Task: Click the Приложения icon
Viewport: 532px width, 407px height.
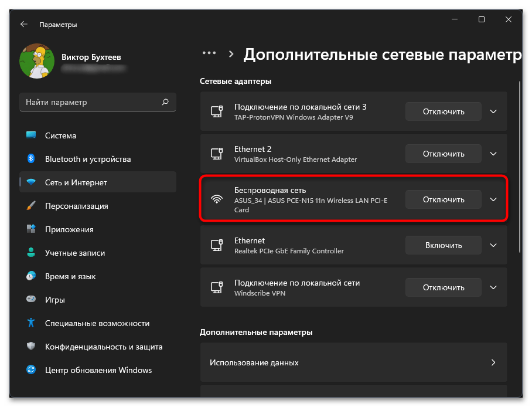Action: (31, 229)
